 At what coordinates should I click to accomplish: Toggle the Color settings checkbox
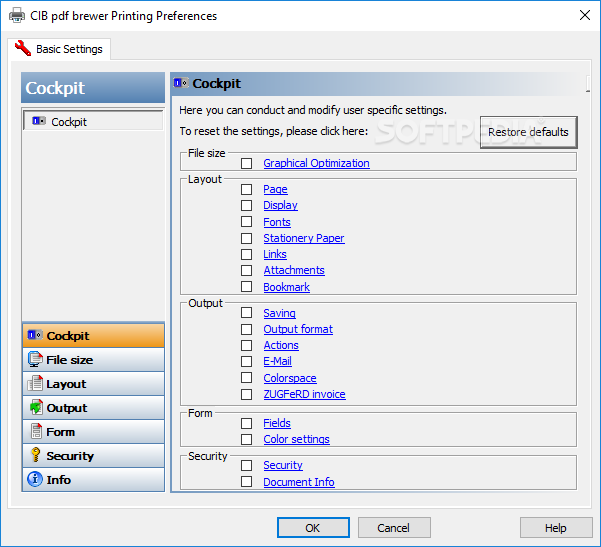click(x=246, y=439)
